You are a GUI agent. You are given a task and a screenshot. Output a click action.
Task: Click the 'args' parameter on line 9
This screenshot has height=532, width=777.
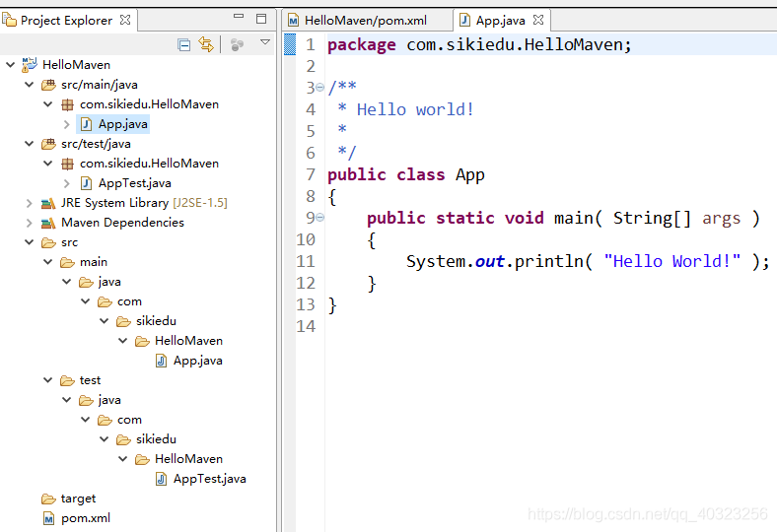(x=721, y=219)
